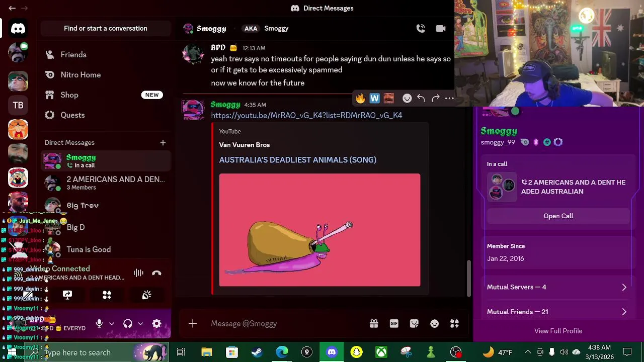Open Steam from the taskbar
This screenshot has height=362, width=644.
click(257, 352)
